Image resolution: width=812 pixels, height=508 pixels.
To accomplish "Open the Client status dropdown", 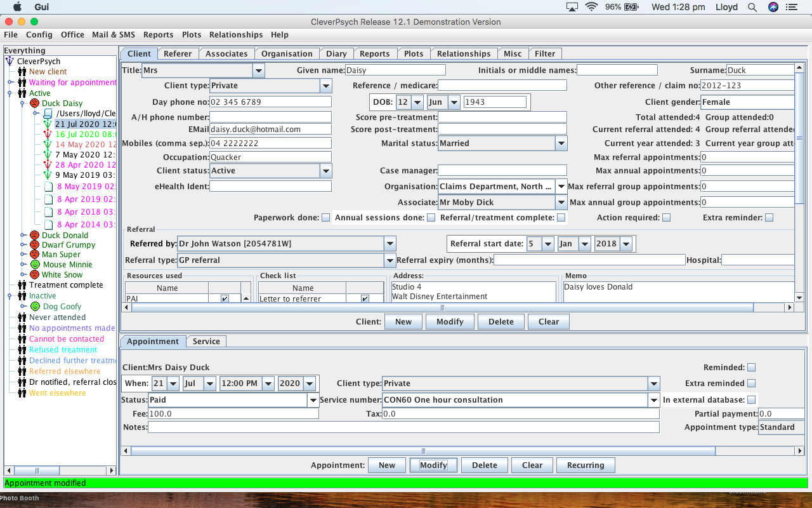I will point(325,171).
